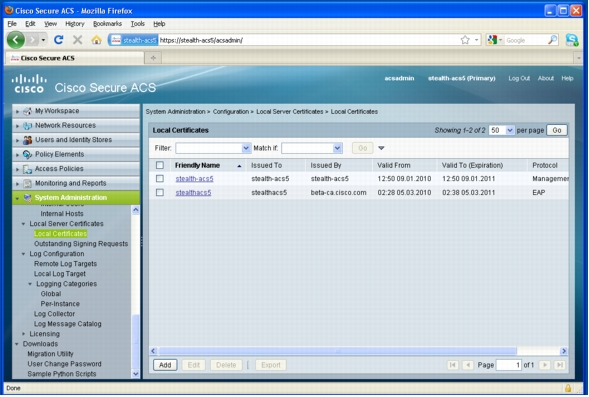
Task: Click the Monitoring and Reports icon
Action: coord(27,183)
